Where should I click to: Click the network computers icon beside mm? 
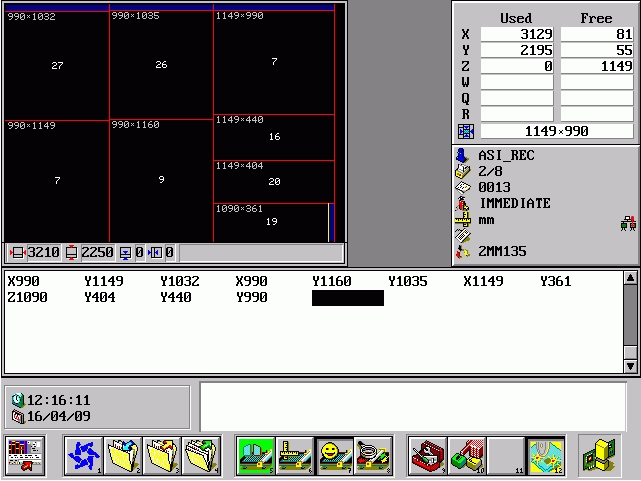[628, 223]
